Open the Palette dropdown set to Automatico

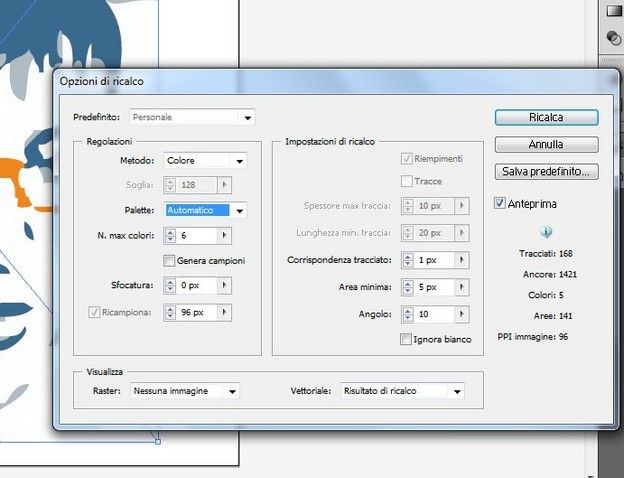point(239,211)
